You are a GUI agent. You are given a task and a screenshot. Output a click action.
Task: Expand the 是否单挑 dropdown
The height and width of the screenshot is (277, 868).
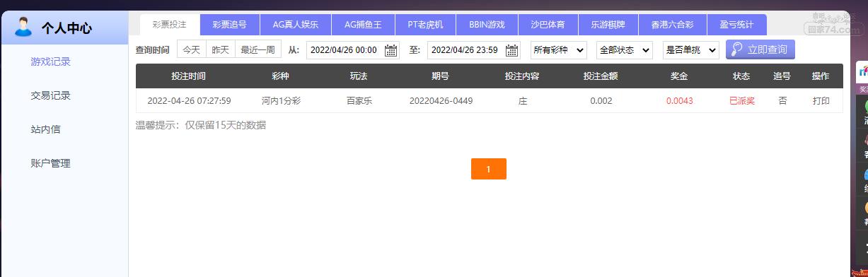(x=691, y=50)
